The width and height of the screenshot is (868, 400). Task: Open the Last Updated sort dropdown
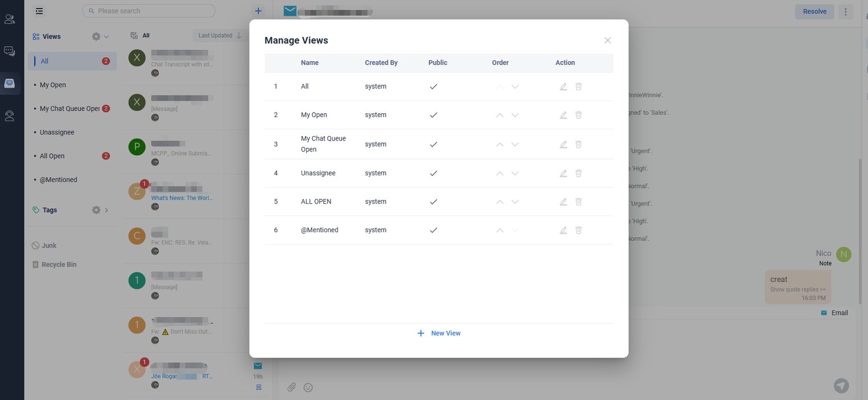click(220, 35)
